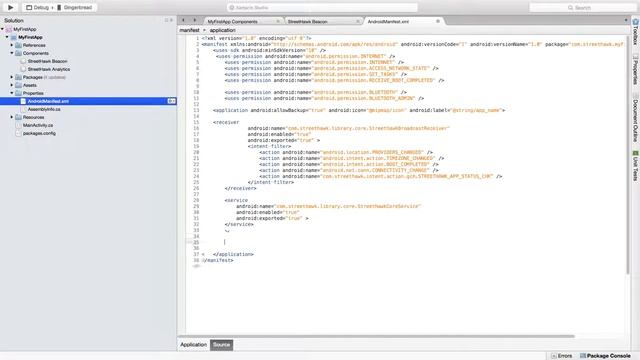Select StreetHawk Analytics component

[x=49, y=69]
